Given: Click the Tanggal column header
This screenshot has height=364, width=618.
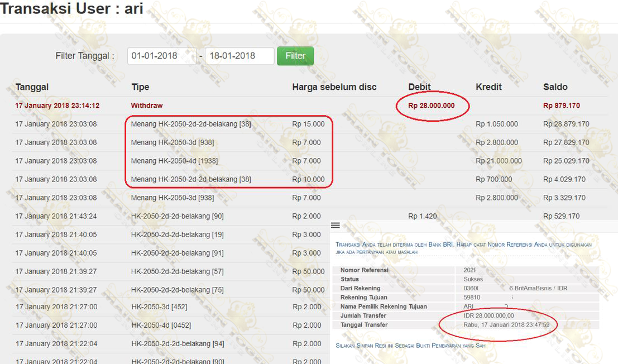Looking at the screenshot, I should point(32,87).
